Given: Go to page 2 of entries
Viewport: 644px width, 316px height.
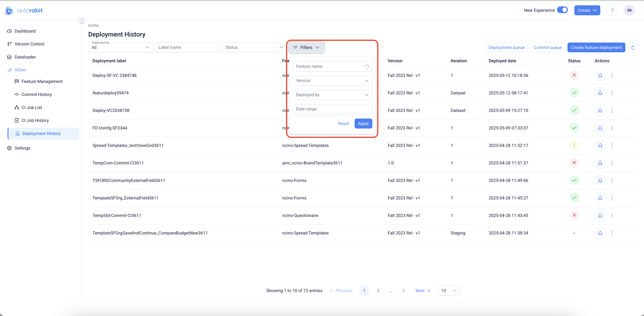Looking at the screenshot, I should [378, 291].
